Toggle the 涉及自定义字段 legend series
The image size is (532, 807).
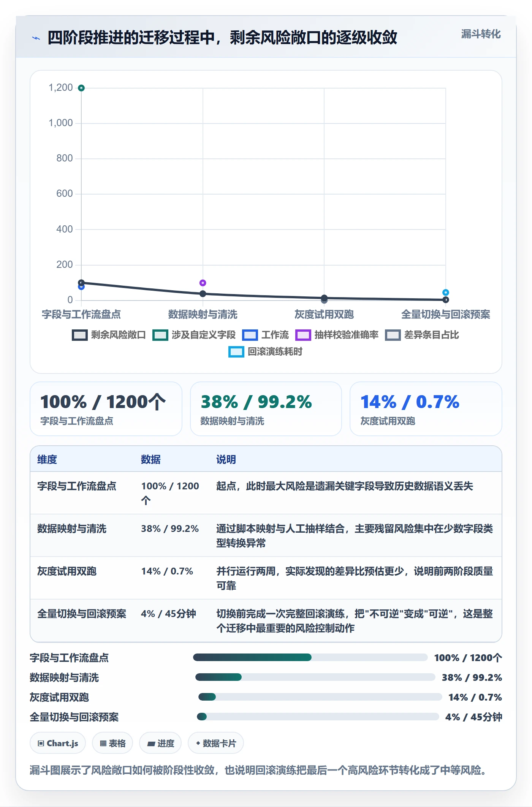click(x=194, y=335)
